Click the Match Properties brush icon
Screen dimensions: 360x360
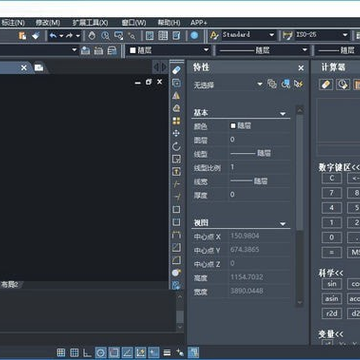tap(36, 35)
